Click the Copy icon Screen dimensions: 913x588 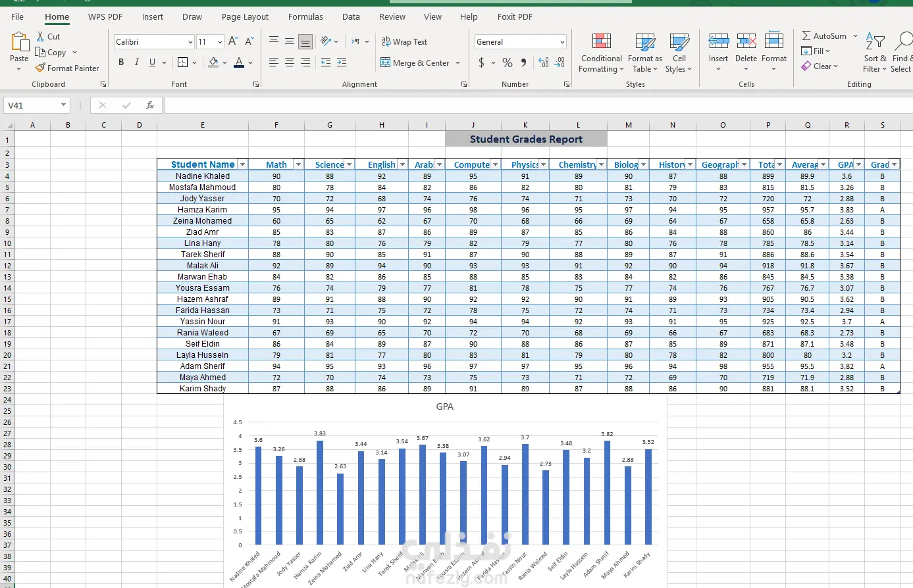[x=41, y=53]
